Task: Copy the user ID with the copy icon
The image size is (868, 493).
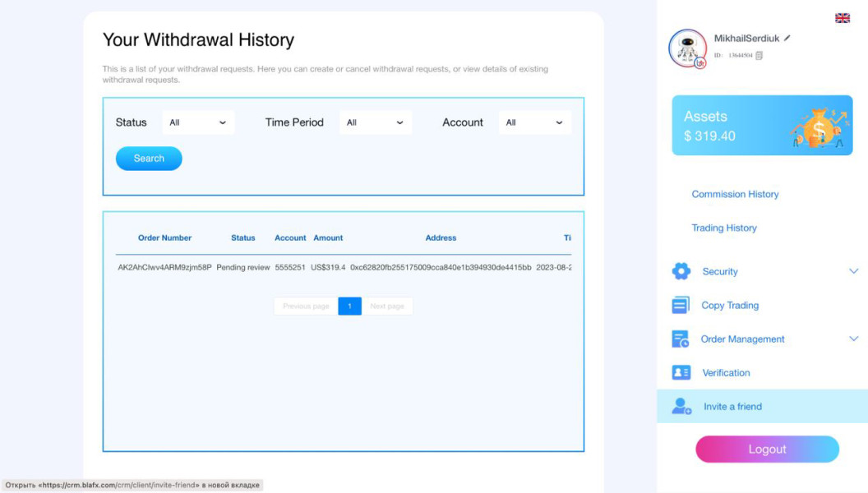Action: [759, 55]
